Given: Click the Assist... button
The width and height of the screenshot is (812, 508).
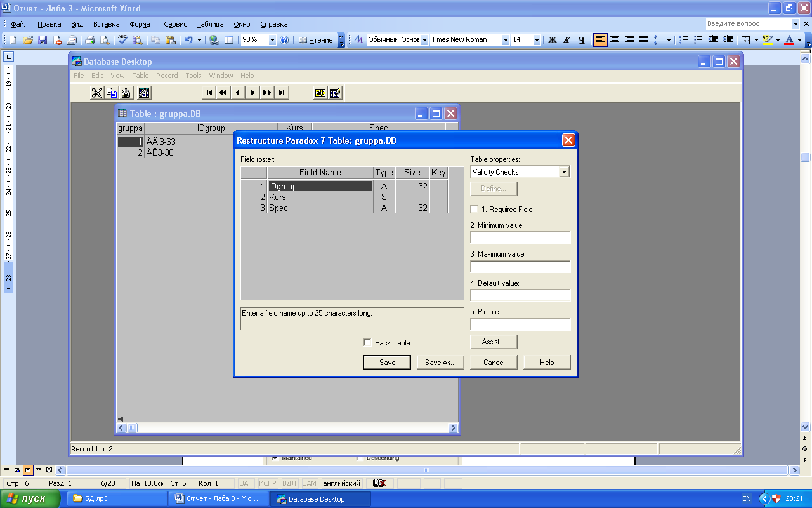Looking at the screenshot, I should point(494,342).
